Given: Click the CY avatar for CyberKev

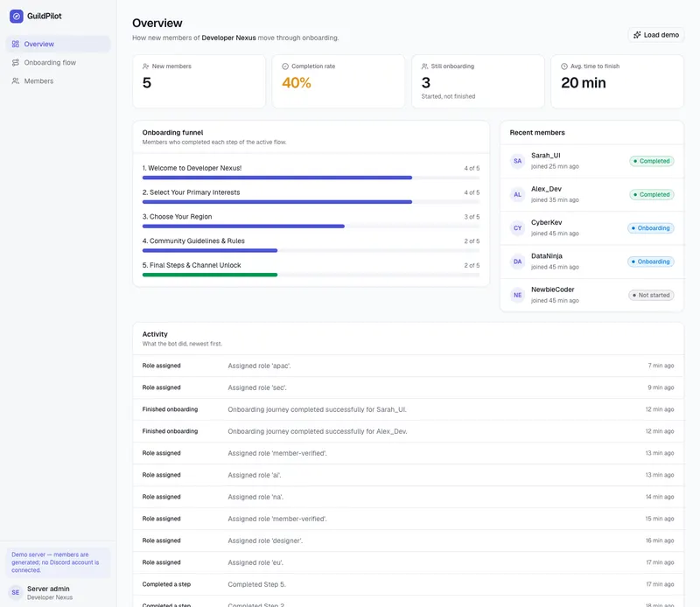Looking at the screenshot, I should pyautogui.click(x=517, y=228).
